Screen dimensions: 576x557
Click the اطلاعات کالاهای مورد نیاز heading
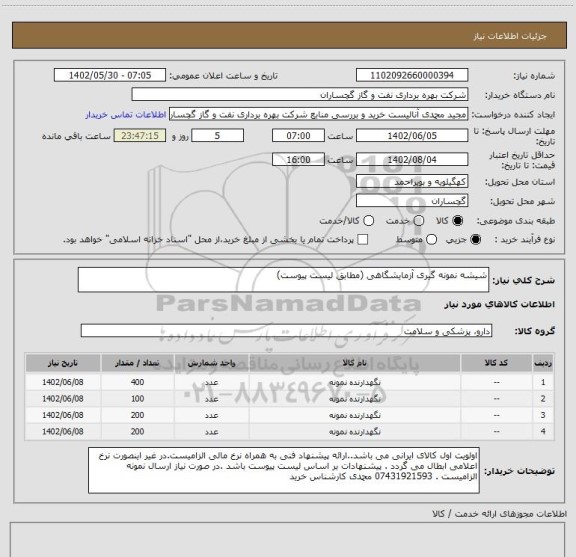[x=500, y=304]
